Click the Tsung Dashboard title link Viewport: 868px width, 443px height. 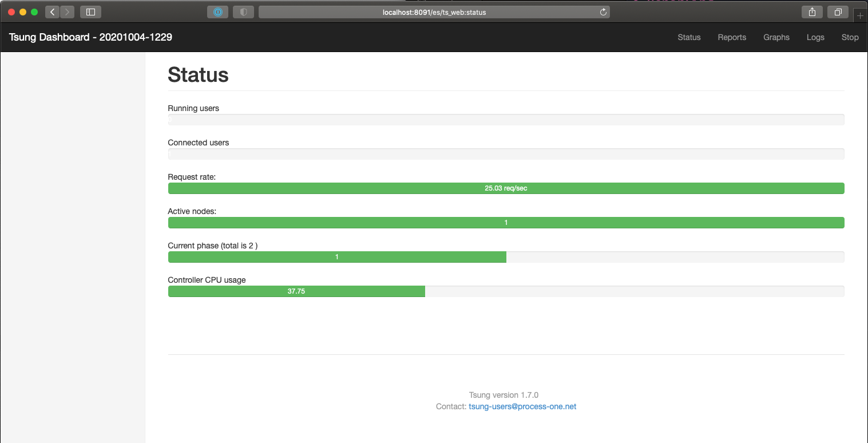point(90,37)
